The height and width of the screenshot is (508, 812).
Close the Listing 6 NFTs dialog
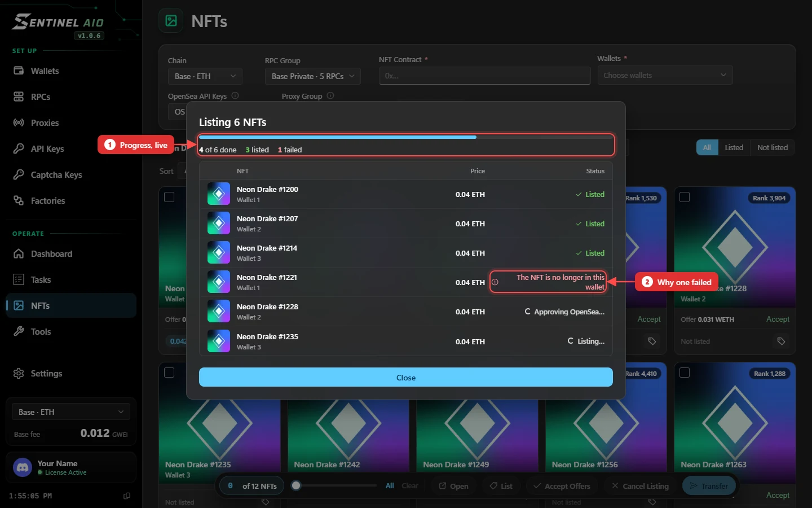(x=406, y=378)
